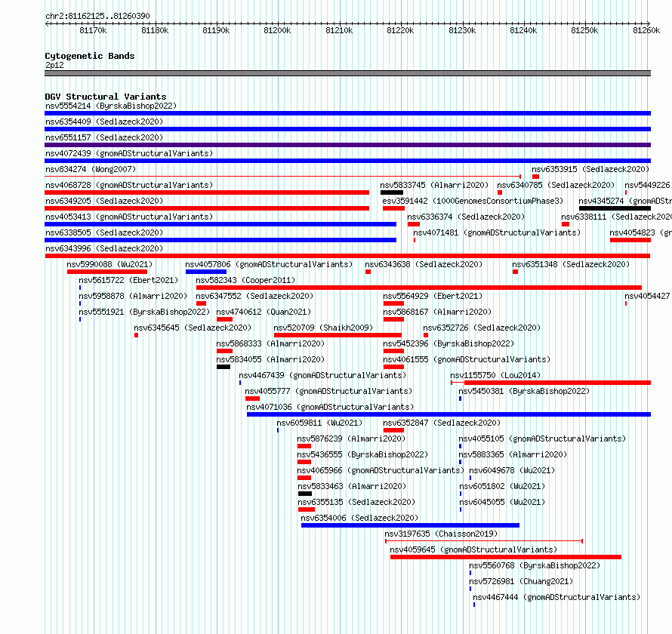Open the nsv4053413 gnomAD variant label
Image resolution: width=672 pixels, height=634 pixels.
(129, 217)
